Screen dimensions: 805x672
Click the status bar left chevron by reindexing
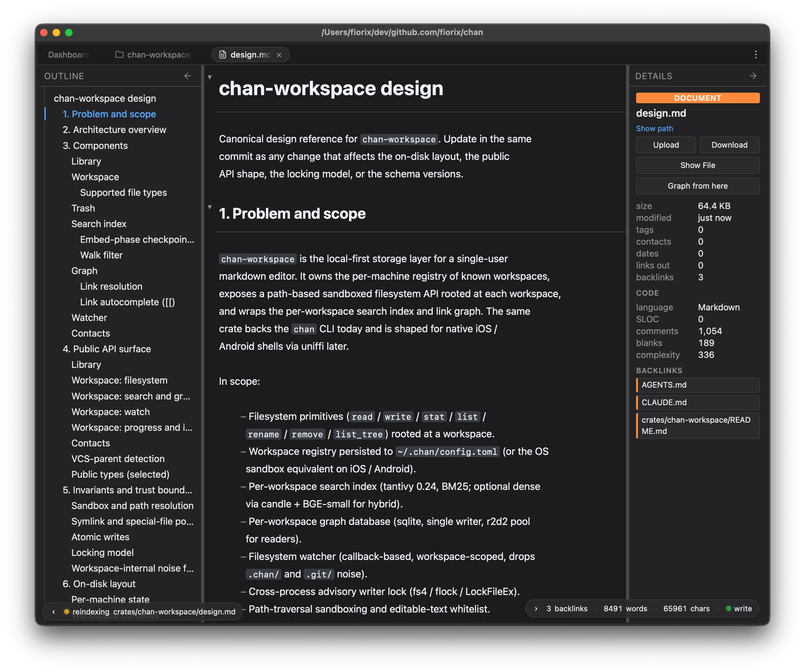pyautogui.click(x=54, y=611)
